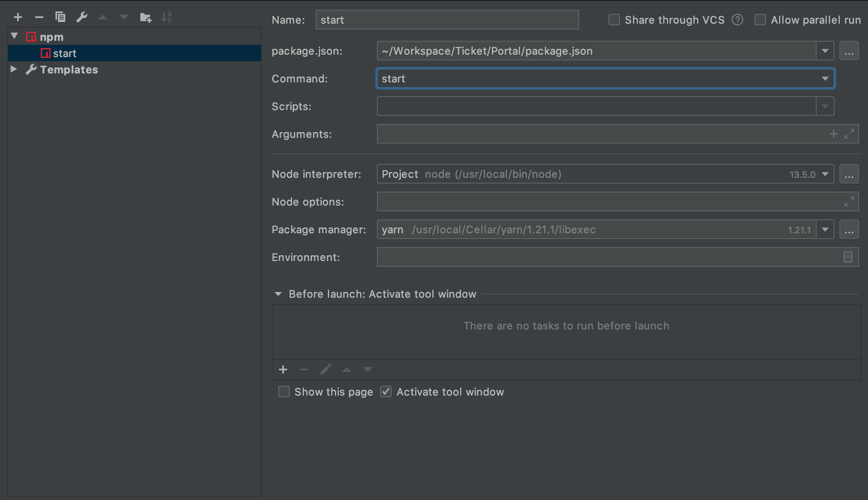Screen dimensions: 868x500
Task: Create a new folder for configurations
Action: coord(145,17)
